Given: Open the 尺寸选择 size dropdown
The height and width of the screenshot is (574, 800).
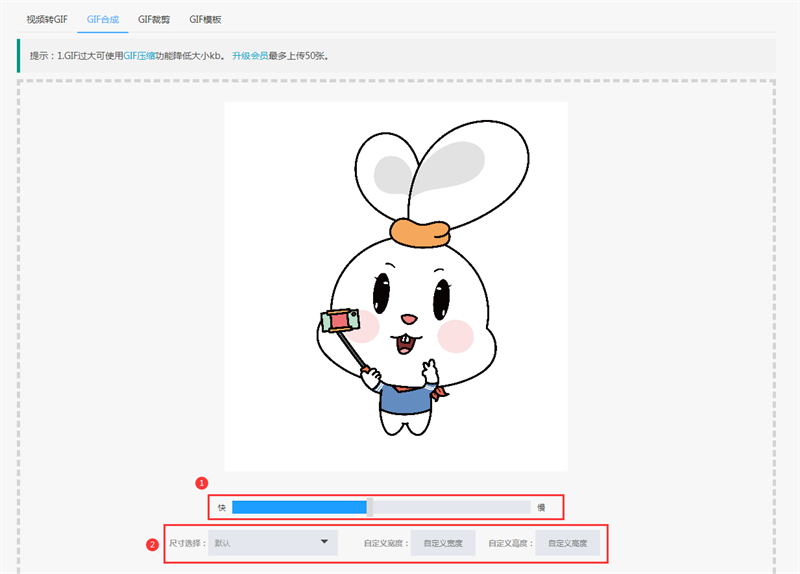Looking at the screenshot, I should pyautogui.click(x=273, y=543).
